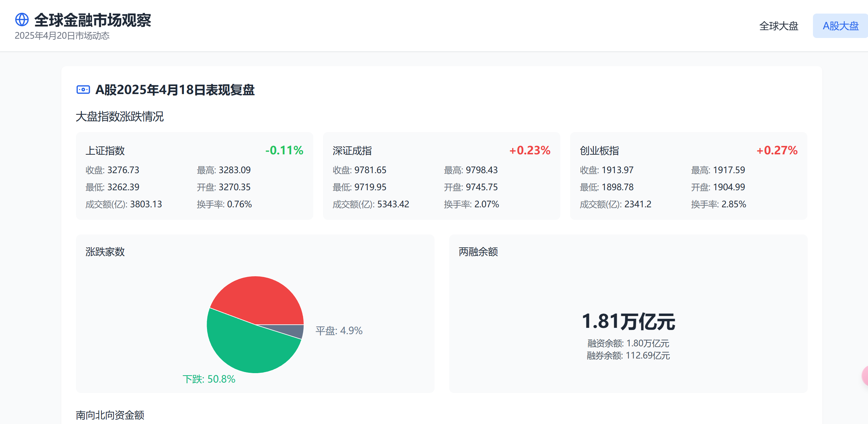
Task: Click the 深证成指 card title
Action: click(x=352, y=151)
